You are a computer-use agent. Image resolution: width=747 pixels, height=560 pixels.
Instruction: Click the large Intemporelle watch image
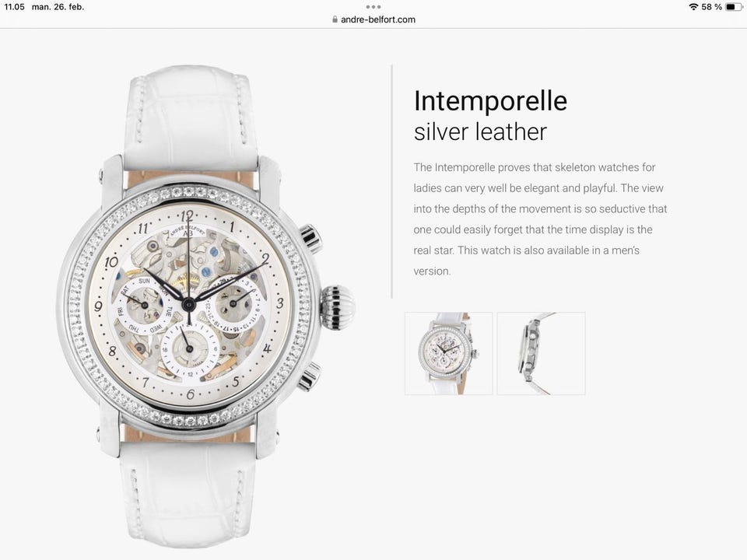pos(205,306)
